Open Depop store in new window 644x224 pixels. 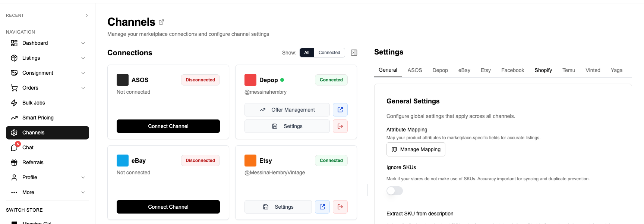click(x=340, y=110)
